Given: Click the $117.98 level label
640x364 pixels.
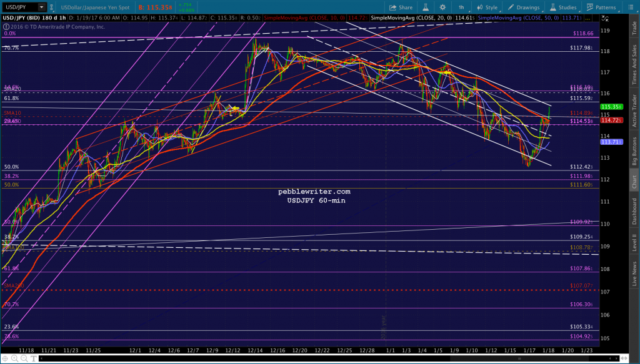Looking at the screenshot, I should pos(581,48).
